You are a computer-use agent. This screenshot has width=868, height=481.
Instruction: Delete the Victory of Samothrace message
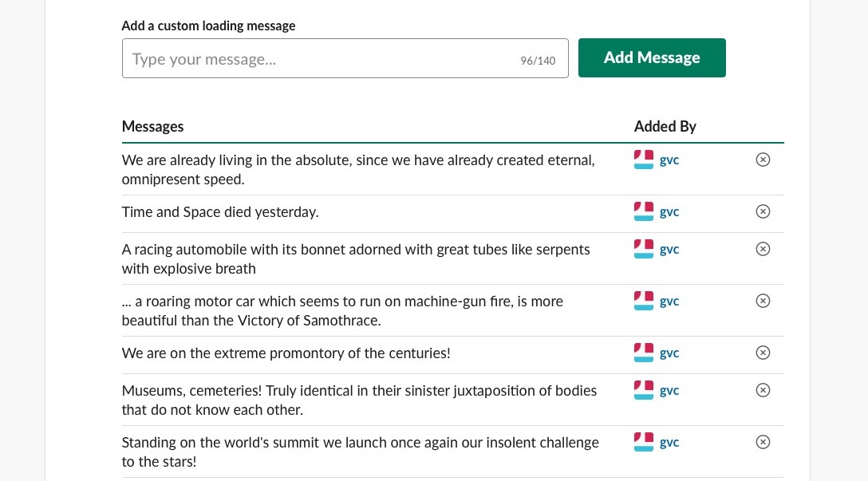click(x=763, y=301)
